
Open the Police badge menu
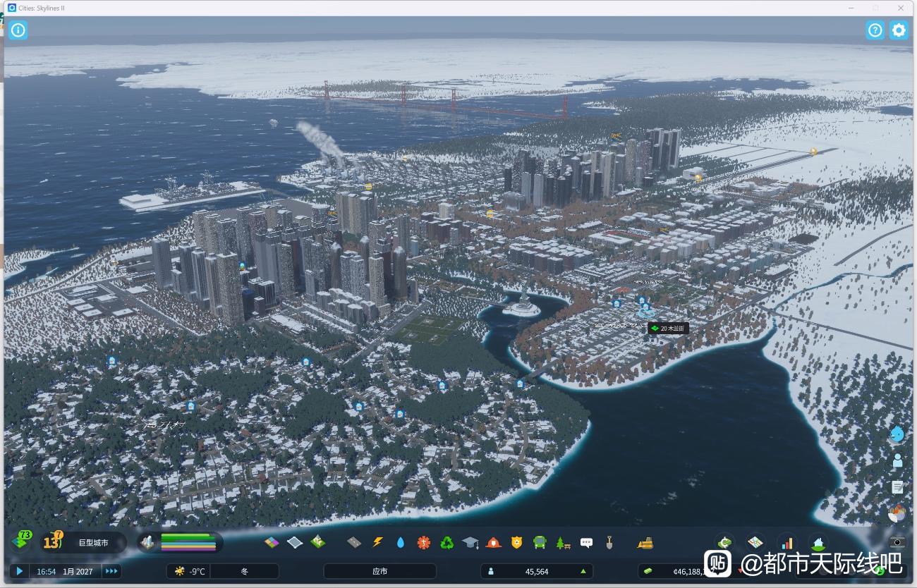tap(516, 542)
